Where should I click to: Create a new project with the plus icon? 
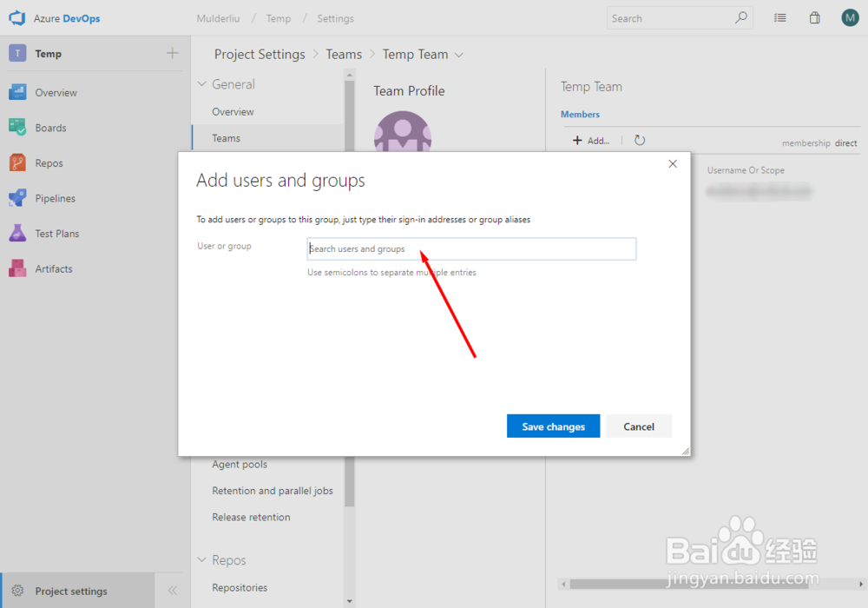tap(172, 52)
